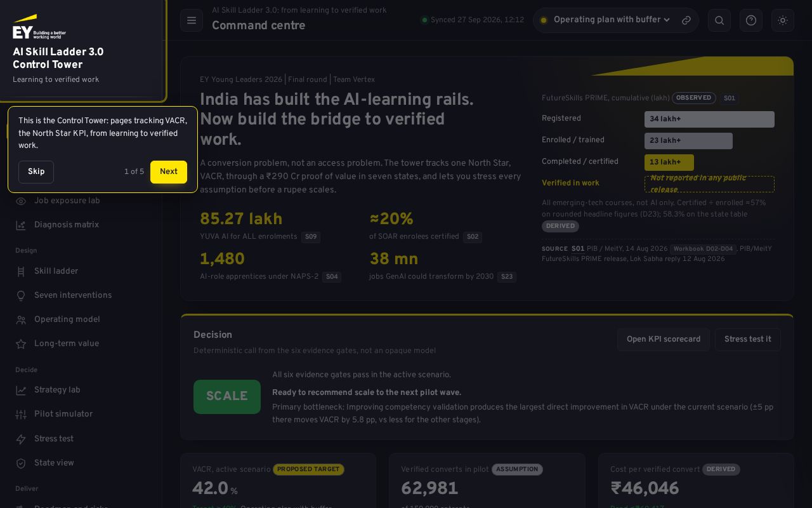
Task: Copy scenario link icon
Action: tap(686, 20)
